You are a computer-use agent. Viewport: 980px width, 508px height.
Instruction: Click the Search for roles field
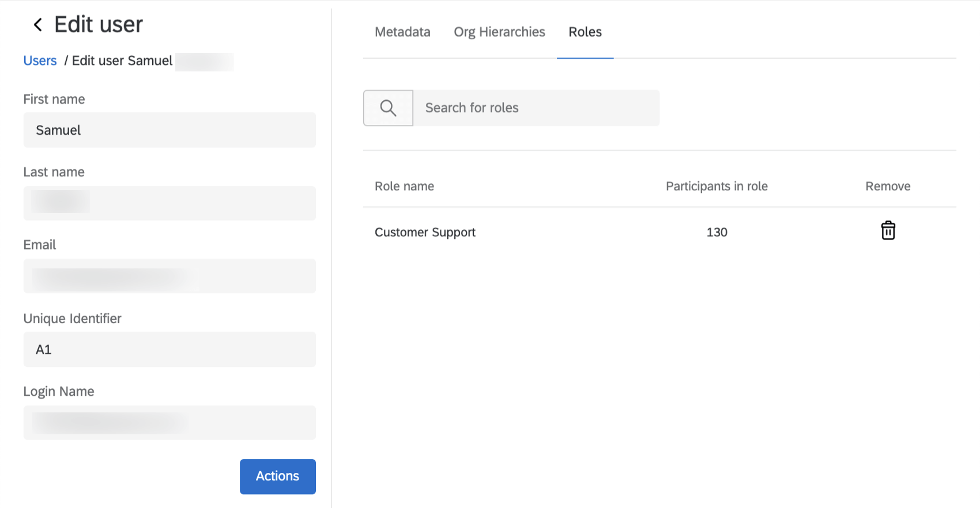(536, 108)
